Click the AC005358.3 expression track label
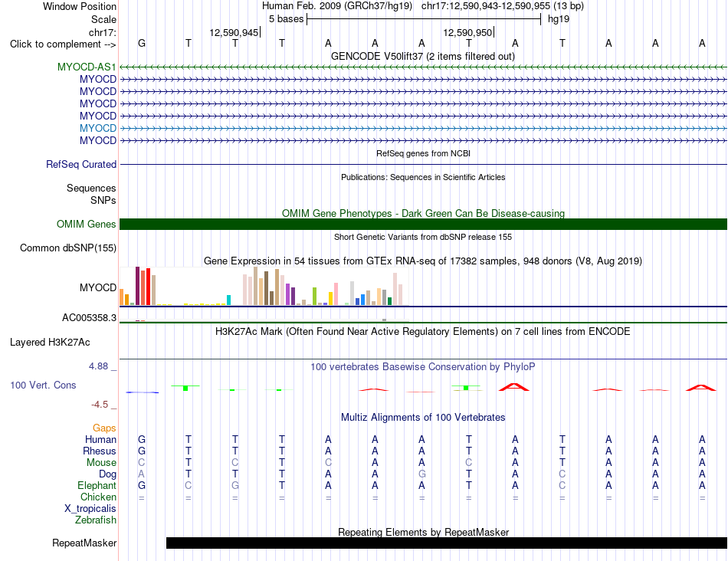The height and width of the screenshot is (561, 728). (x=89, y=317)
